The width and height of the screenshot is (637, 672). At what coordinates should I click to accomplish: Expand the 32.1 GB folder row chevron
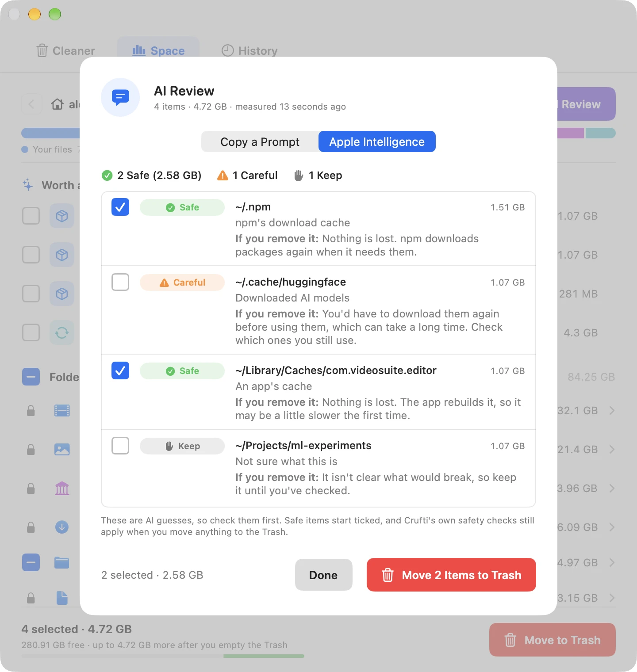[612, 411]
